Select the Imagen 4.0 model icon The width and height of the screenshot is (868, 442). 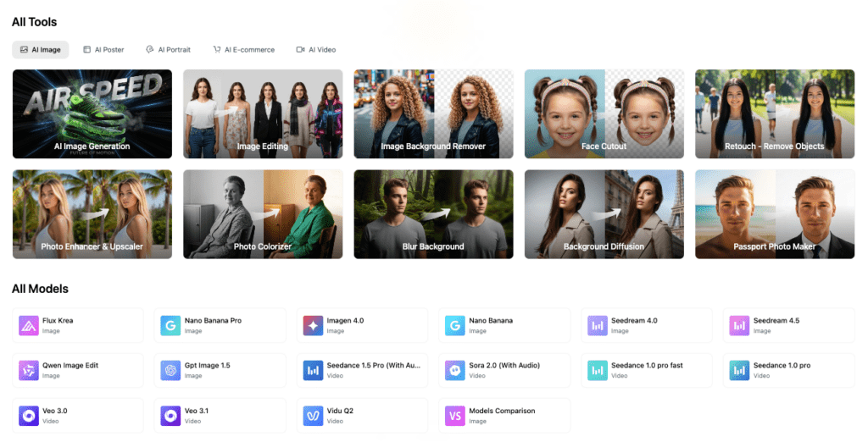[x=313, y=325]
